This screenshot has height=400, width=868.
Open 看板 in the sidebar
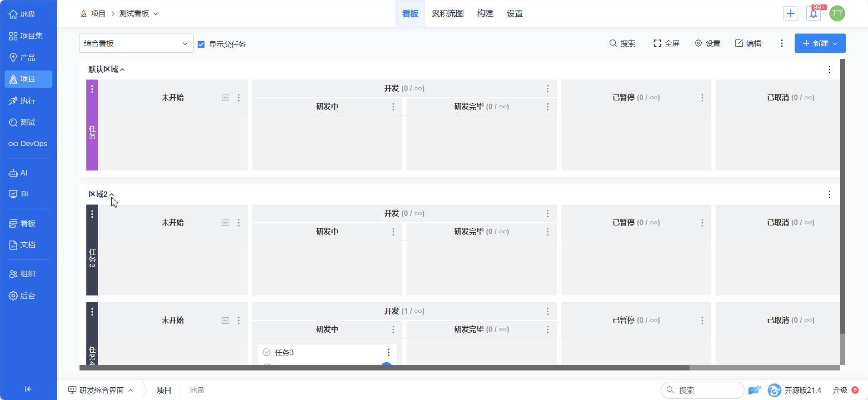(x=28, y=224)
